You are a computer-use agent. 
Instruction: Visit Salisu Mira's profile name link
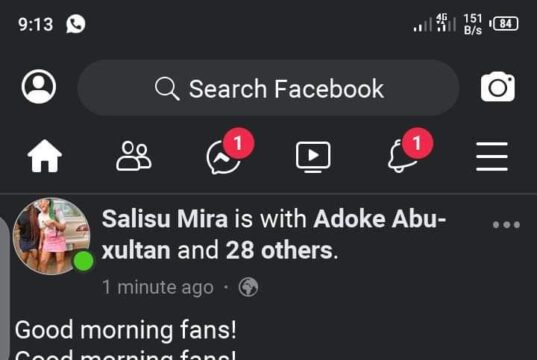165,219
